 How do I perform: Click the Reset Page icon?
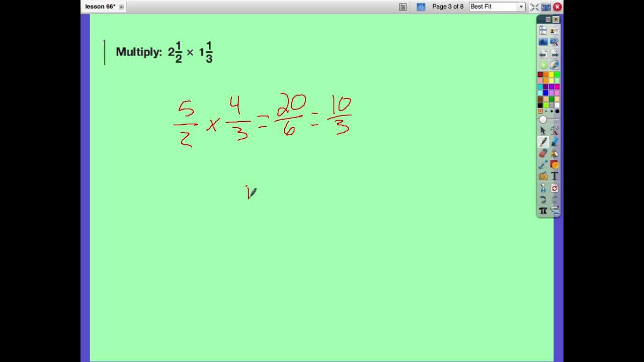[554, 188]
